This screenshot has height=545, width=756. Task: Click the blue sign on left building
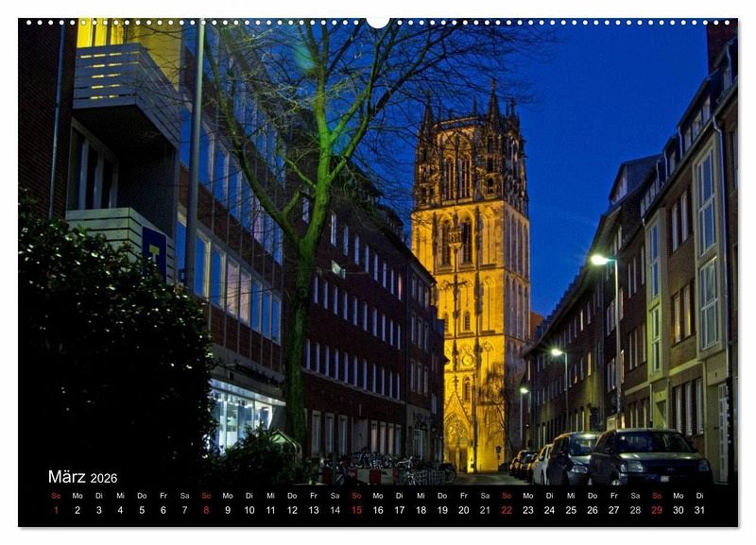click(154, 248)
